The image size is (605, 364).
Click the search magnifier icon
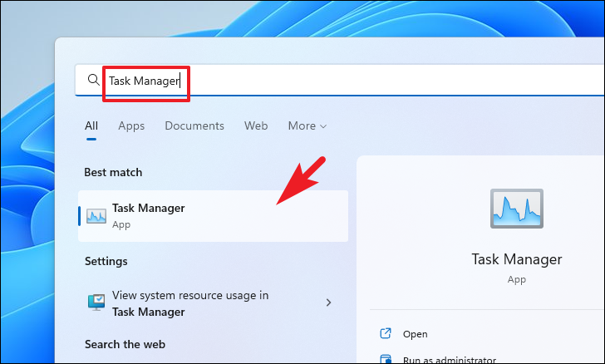(x=93, y=81)
